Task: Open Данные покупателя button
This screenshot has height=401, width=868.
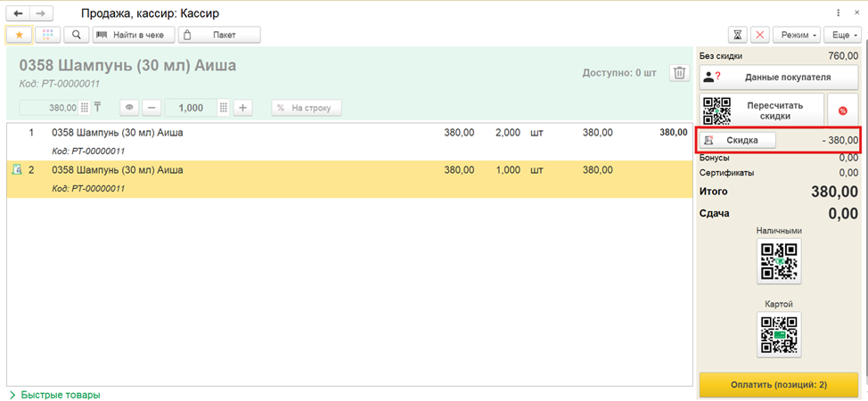Action: (x=779, y=78)
